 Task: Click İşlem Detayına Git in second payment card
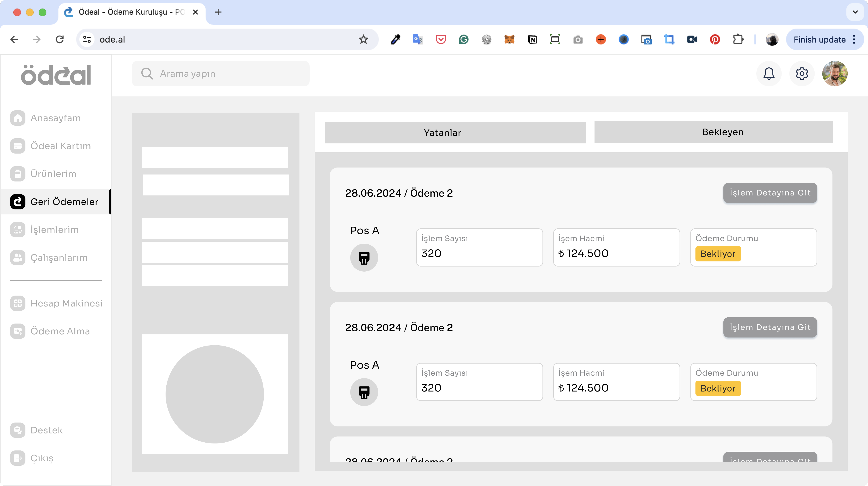click(770, 327)
